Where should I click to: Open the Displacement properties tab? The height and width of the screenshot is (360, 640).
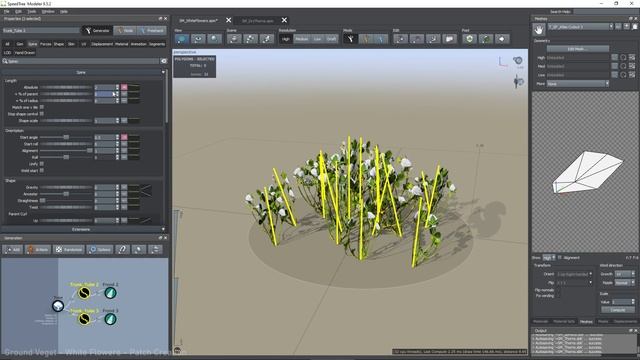pos(102,44)
